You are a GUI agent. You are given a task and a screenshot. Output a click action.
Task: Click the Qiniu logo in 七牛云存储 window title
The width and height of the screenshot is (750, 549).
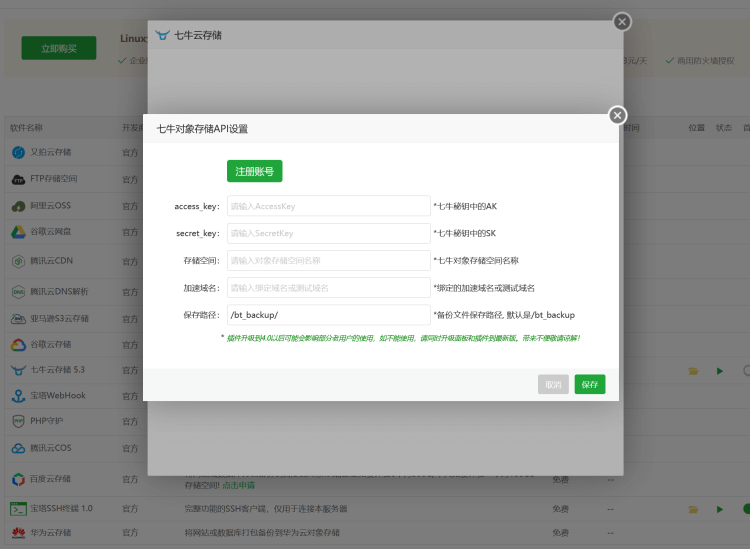click(162, 35)
